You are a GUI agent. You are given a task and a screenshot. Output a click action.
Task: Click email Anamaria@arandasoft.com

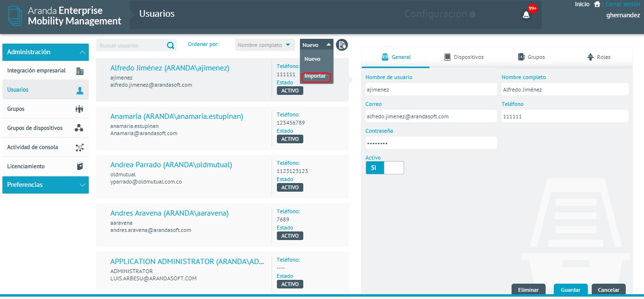coord(144,133)
